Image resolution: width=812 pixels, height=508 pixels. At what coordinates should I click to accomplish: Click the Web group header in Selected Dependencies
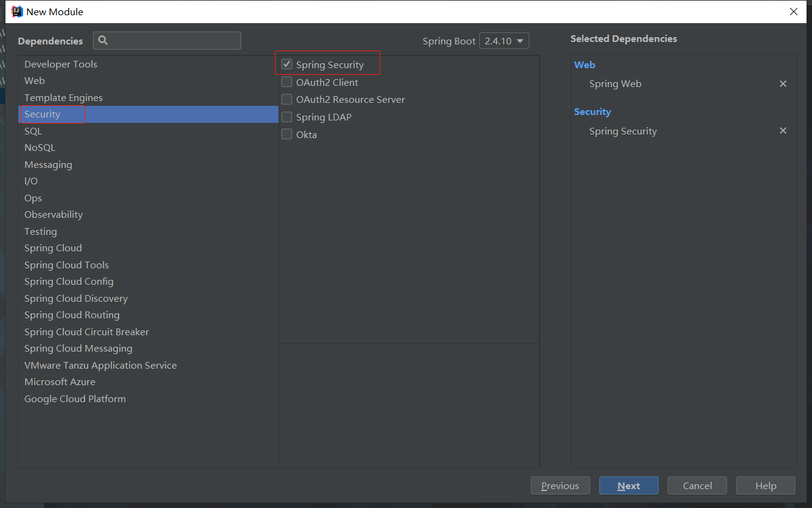click(x=585, y=64)
